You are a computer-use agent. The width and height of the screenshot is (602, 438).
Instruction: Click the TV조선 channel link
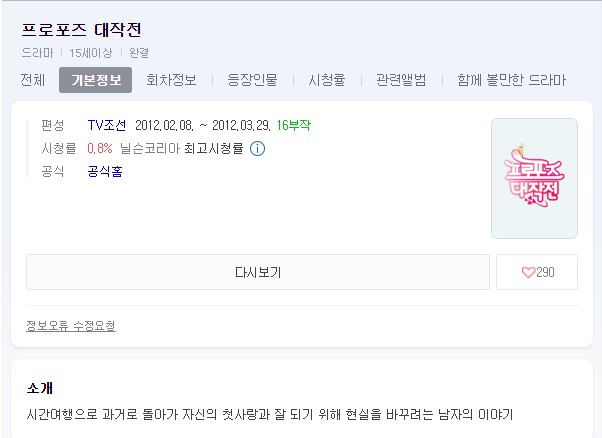tap(107, 125)
